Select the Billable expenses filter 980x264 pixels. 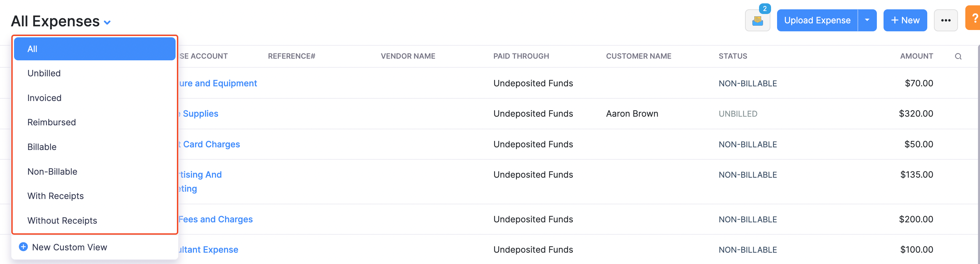42,147
